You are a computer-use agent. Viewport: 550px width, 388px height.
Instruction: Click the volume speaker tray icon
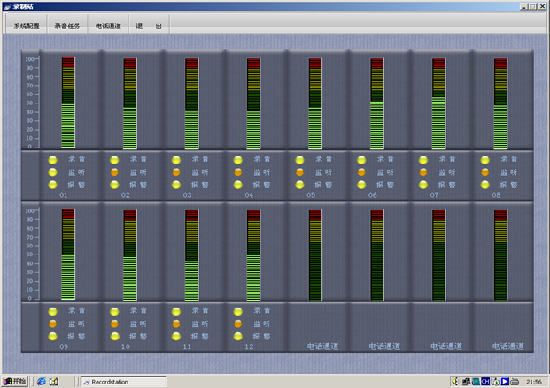[x=456, y=381]
